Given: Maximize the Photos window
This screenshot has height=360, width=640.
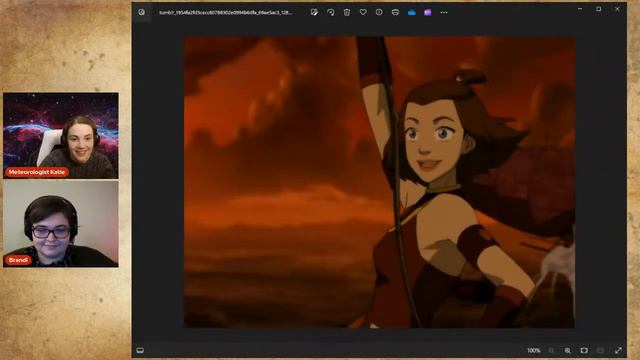Looking at the screenshot, I should pos(598,9).
